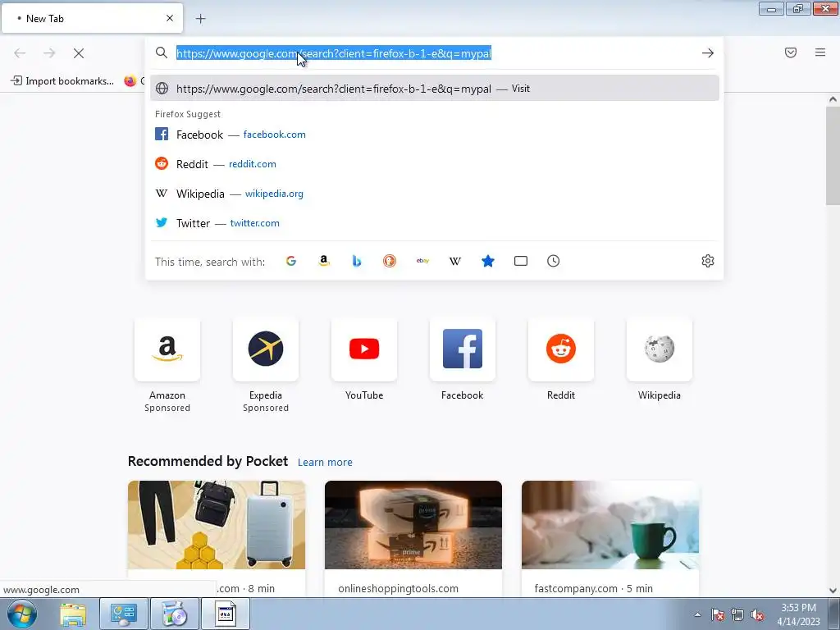Search only bookmarks using the star icon
This screenshot has width=840, height=630.
pos(488,261)
